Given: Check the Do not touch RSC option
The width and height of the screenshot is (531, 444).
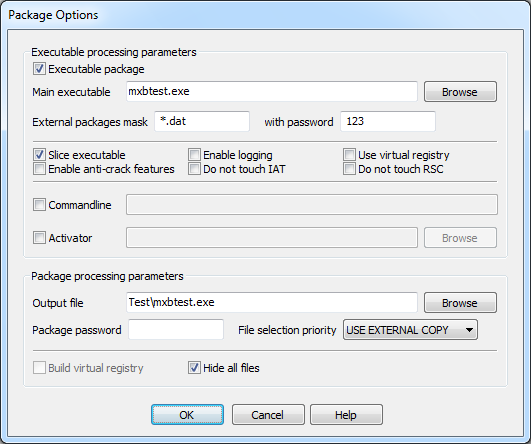Looking at the screenshot, I should pyautogui.click(x=349, y=169).
